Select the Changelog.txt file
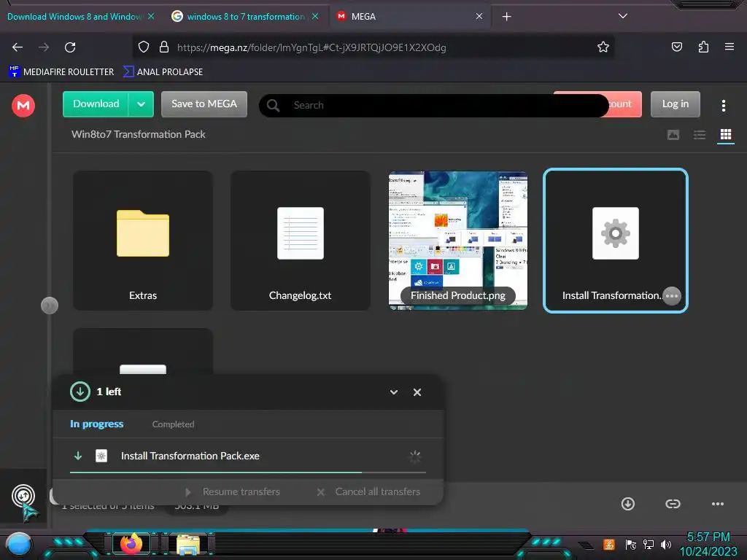This screenshot has height=560, width=747. [x=300, y=241]
